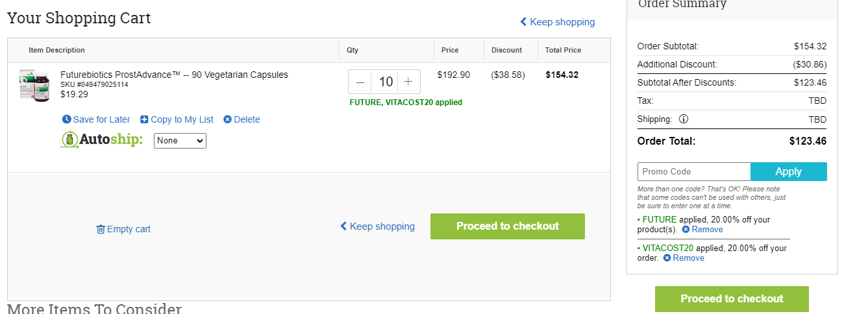Click the Save for Later clock icon
This screenshot has width=868, height=314.
click(66, 119)
